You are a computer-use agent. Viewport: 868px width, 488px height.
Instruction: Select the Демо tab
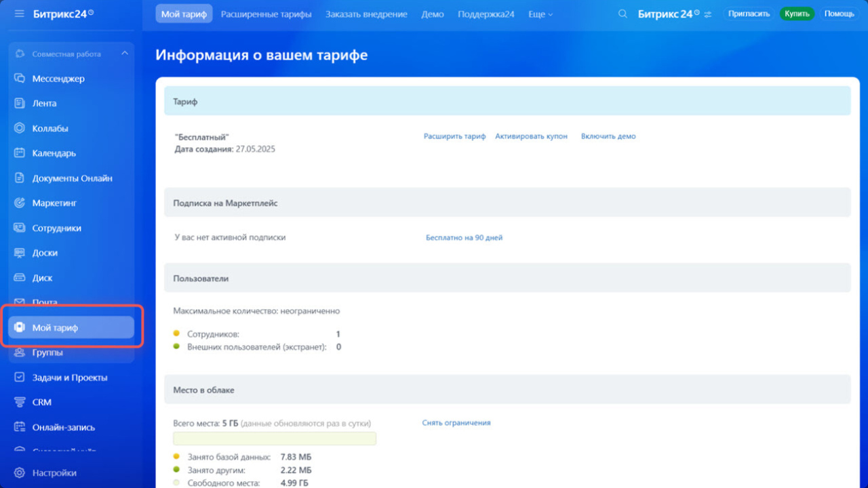[433, 14]
